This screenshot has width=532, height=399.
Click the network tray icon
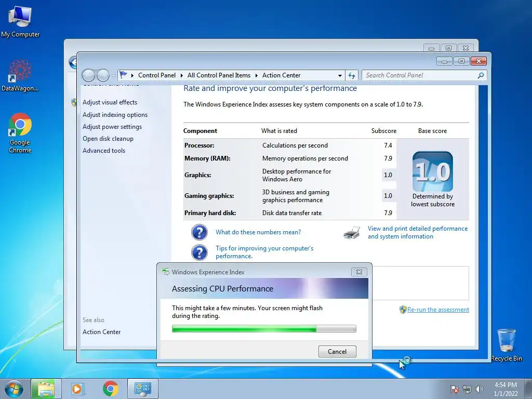coord(467,389)
